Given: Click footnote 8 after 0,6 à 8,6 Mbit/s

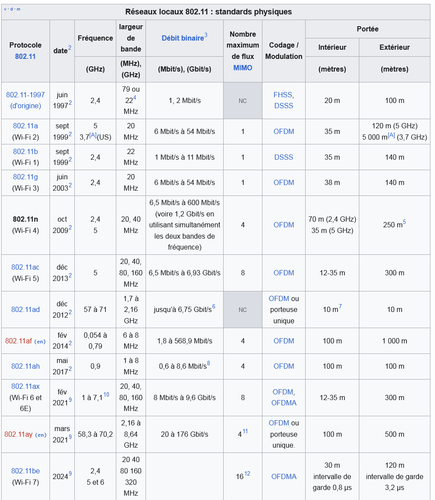Looking at the screenshot, I should point(208,363).
